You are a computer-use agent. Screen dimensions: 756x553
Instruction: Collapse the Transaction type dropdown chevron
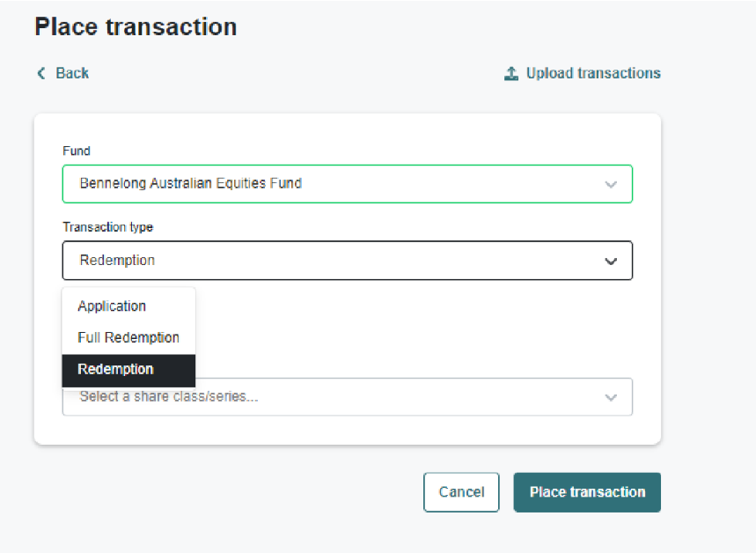point(611,261)
